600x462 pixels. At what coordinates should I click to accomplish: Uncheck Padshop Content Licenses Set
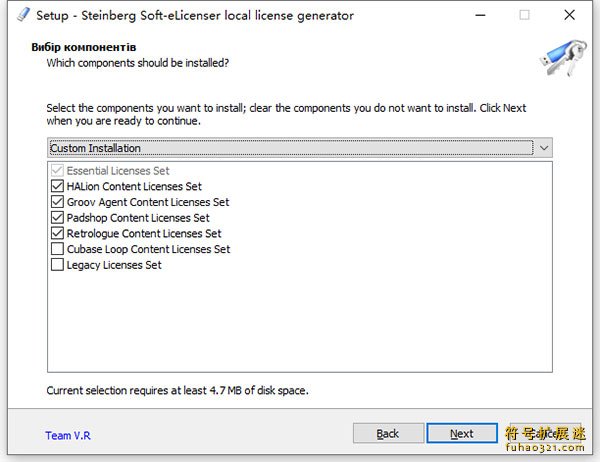(x=57, y=217)
